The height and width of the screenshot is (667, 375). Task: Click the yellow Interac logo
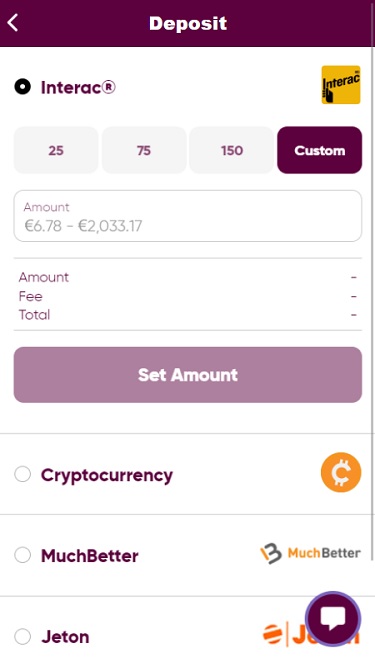tap(341, 85)
